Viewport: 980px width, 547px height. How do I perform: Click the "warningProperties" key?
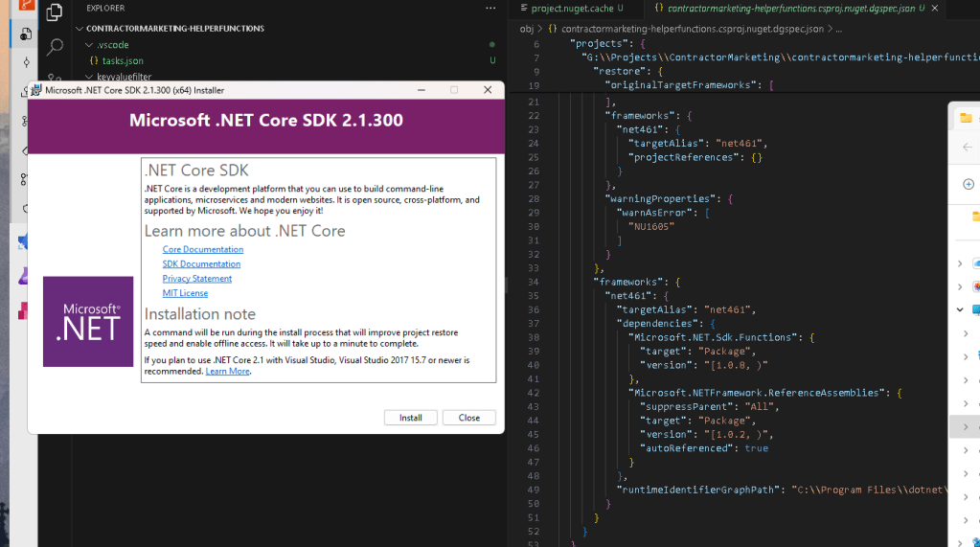click(x=660, y=199)
